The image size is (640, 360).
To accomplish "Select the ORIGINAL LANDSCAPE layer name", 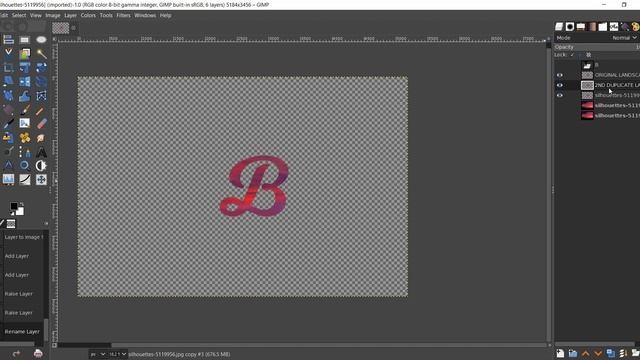I will 617,75.
